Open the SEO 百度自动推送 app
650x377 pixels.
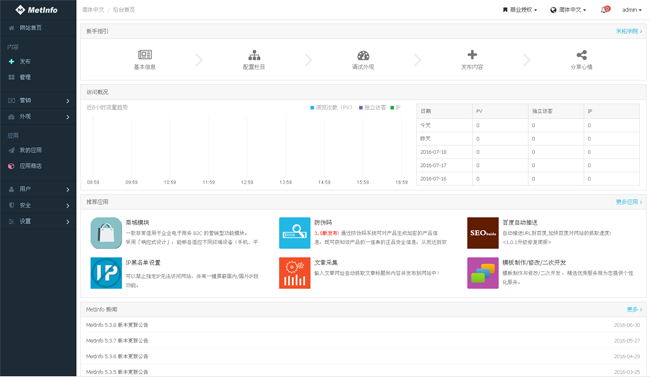[483, 233]
